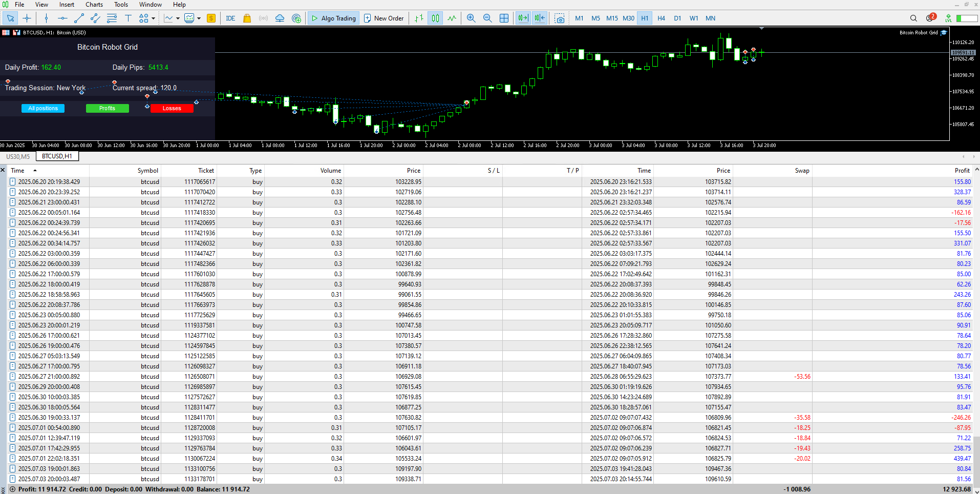Open the Market shopping bag icon
Screen dimensions: 980x494
coord(247,18)
